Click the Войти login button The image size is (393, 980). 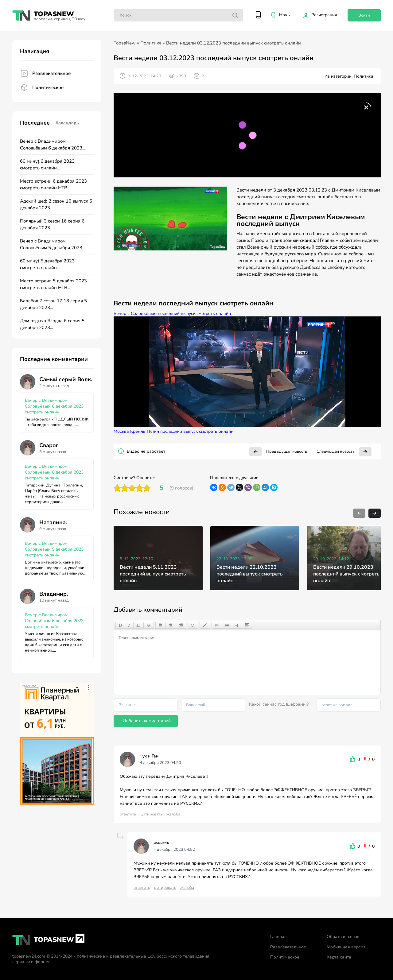(364, 15)
